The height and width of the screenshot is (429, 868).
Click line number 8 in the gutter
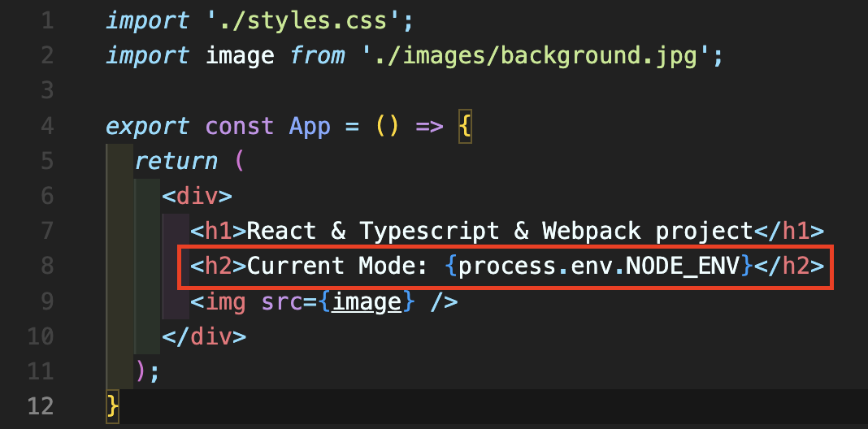46,266
